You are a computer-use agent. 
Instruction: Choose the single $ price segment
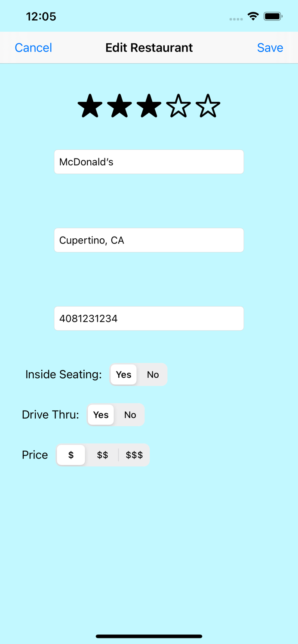point(71,455)
